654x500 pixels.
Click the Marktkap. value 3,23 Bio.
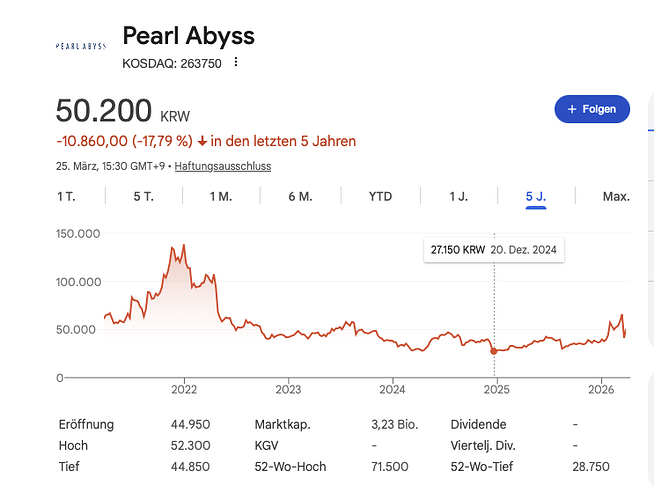tap(394, 424)
